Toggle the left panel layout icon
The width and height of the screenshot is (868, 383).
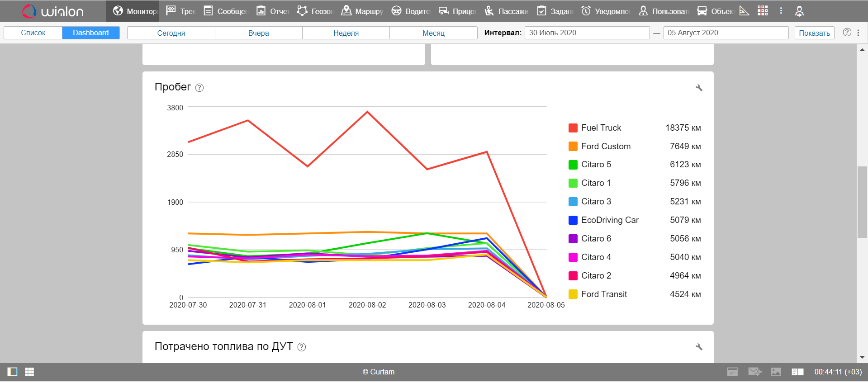pos(12,372)
